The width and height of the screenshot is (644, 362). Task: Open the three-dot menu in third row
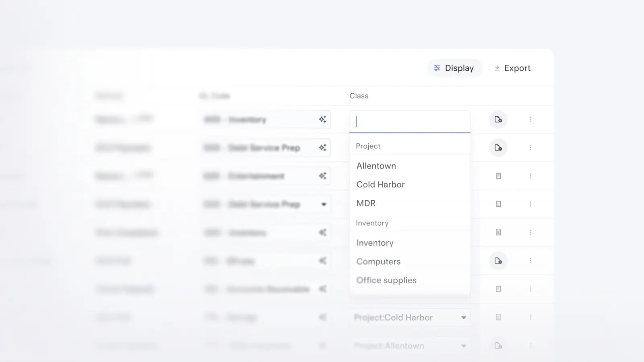(530, 176)
